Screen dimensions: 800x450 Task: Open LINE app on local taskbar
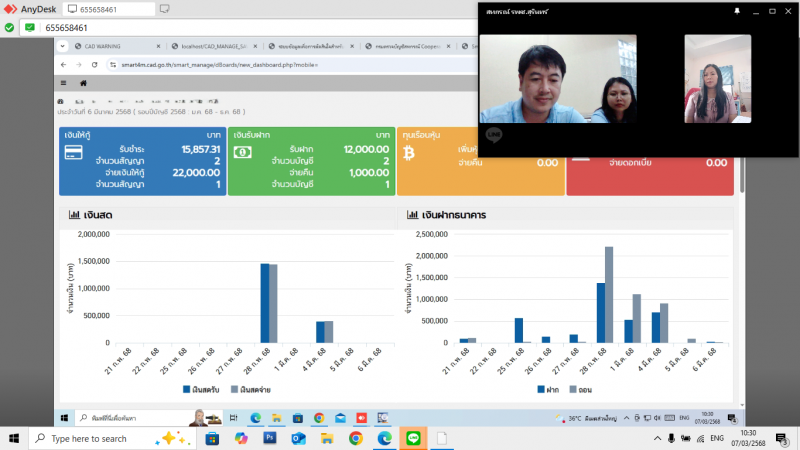pos(413,439)
